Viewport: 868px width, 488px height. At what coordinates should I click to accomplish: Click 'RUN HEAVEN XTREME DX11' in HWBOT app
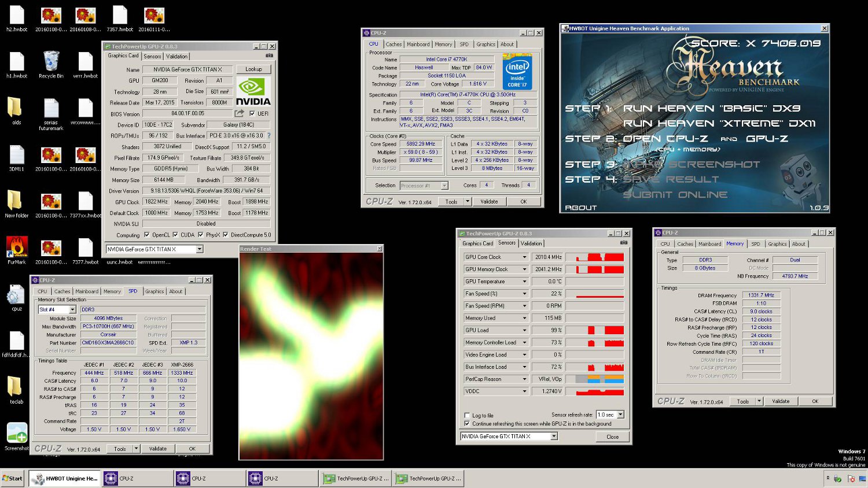[719, 123]
